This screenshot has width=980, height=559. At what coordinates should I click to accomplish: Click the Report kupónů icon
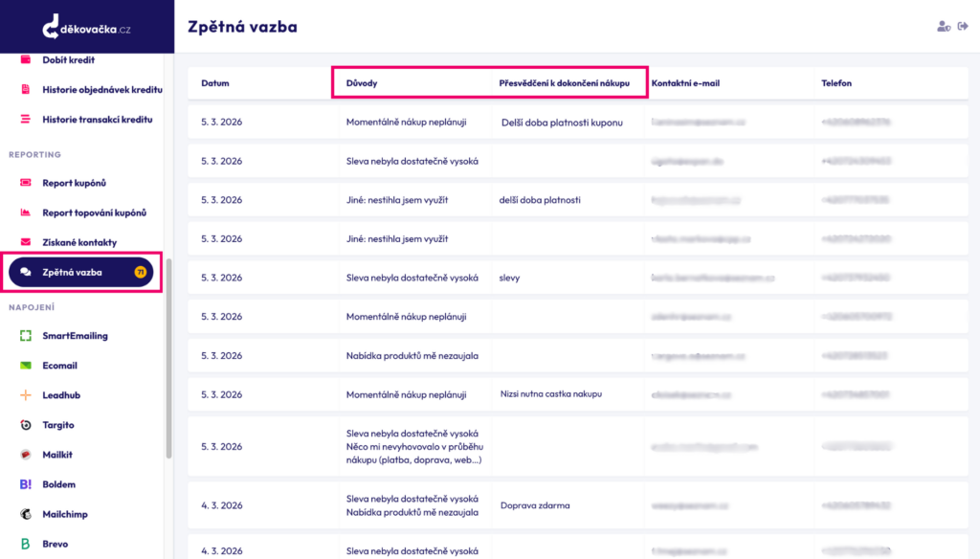[26, 183]
